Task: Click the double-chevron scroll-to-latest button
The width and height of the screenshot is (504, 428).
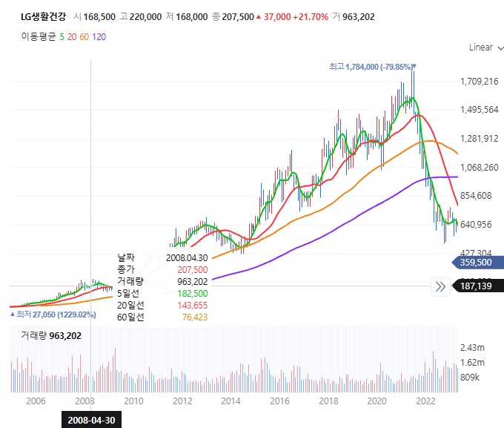Action: click(440, 286)
